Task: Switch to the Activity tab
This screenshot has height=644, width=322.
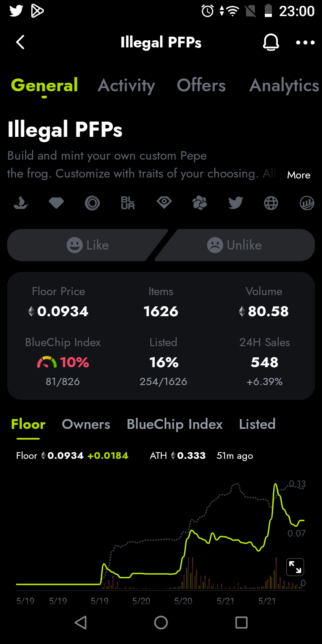Action: pyautogui.click(x=127, y=85)
